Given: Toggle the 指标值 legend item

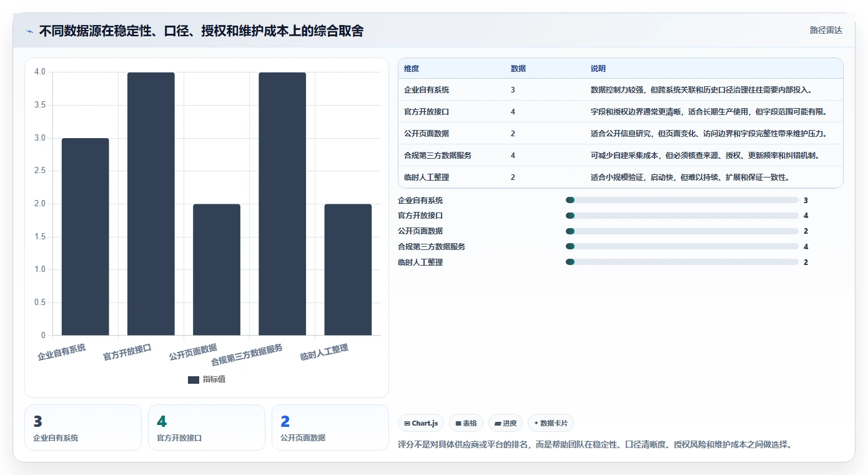Looking at the screenshot, I should pyautogui.click(x=207, y=379).
